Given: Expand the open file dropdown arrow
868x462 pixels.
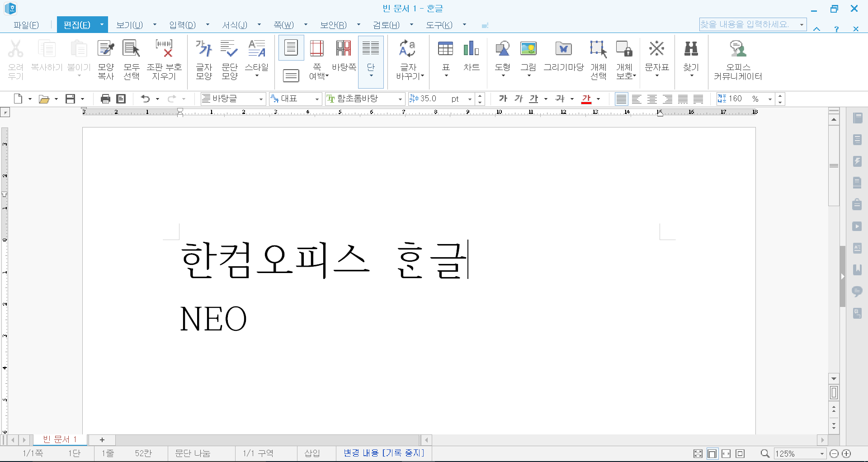Looking at the screenshot, I should (56, 99).
